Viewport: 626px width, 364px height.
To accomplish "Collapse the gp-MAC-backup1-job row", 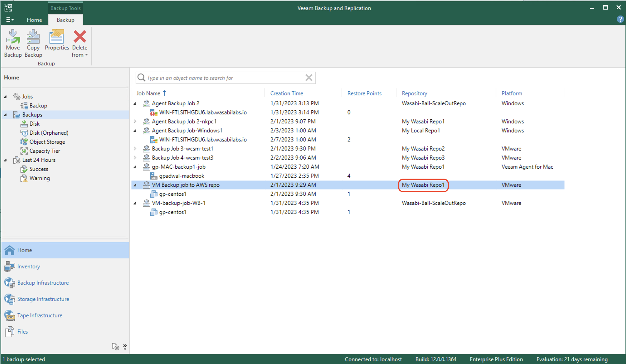I will [x=135, y=167].
